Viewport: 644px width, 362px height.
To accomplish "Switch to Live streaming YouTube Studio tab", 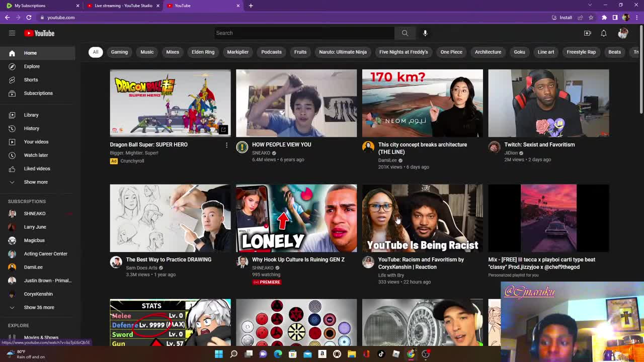I will coord(123,6).
